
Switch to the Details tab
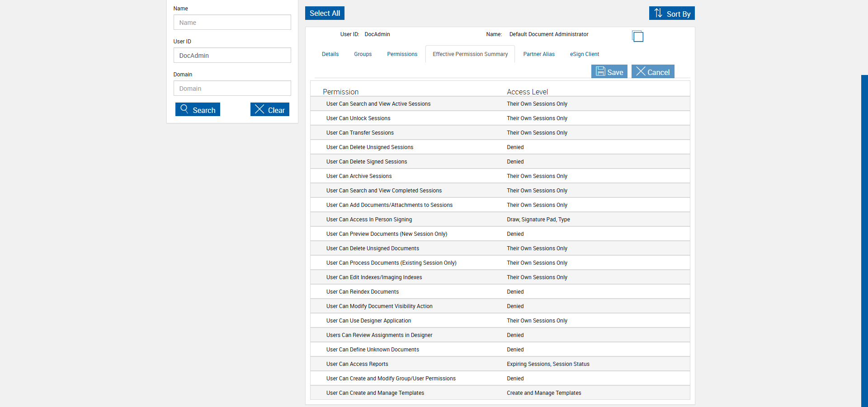(x=330, y=54)
